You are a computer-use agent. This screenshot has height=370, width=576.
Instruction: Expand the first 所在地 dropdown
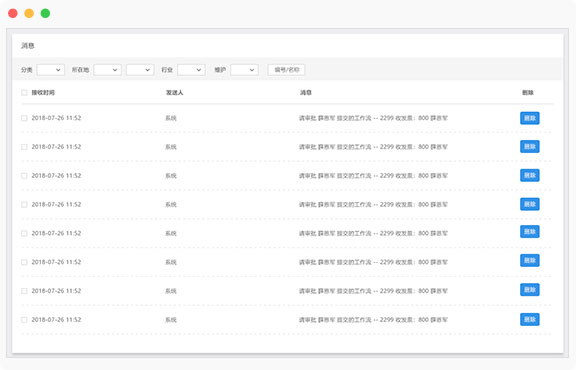click(x=107, y=70)
